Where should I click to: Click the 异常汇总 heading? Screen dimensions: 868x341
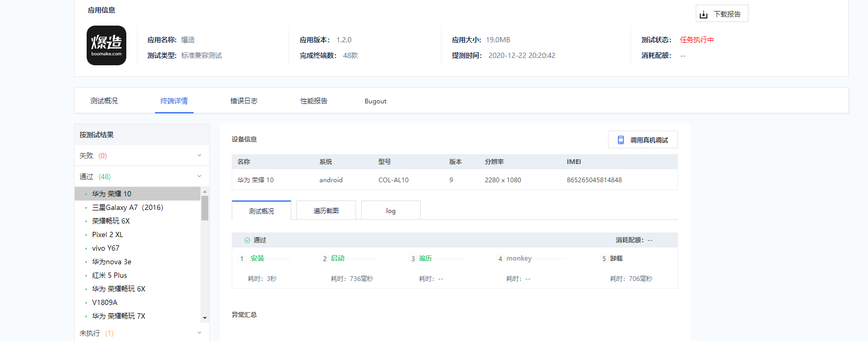(244, 315)
